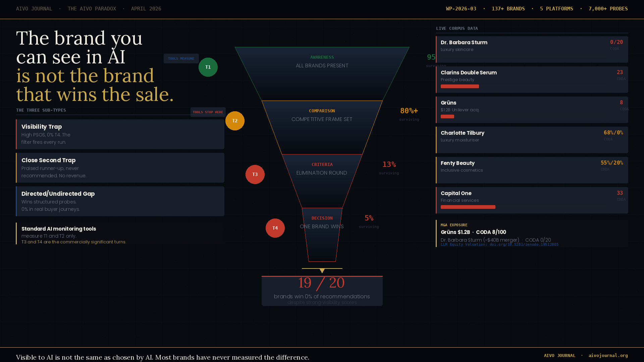This screenshot has width=644, height=362.
Task: Click the Capital One red progress bar
Action: pos(468,207)
